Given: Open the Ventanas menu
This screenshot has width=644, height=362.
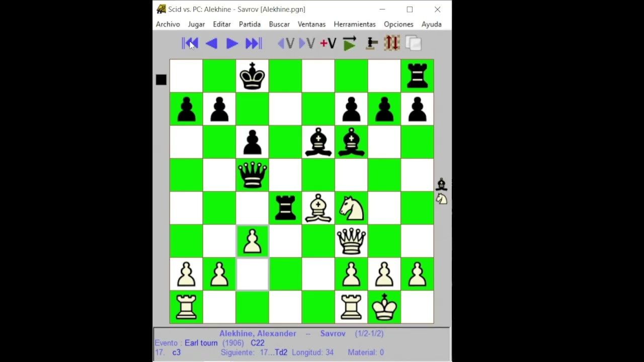Looking at the screenshot, I should coord(311,24).
